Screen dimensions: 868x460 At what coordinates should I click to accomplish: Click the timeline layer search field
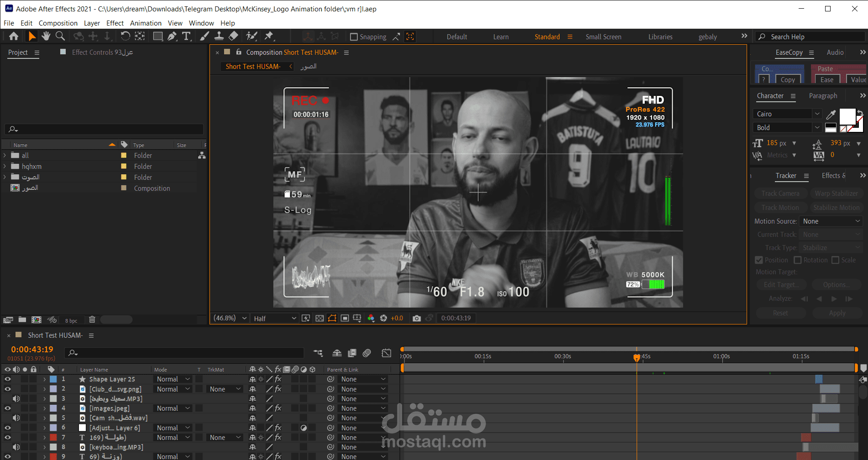(x=185, y=353)
